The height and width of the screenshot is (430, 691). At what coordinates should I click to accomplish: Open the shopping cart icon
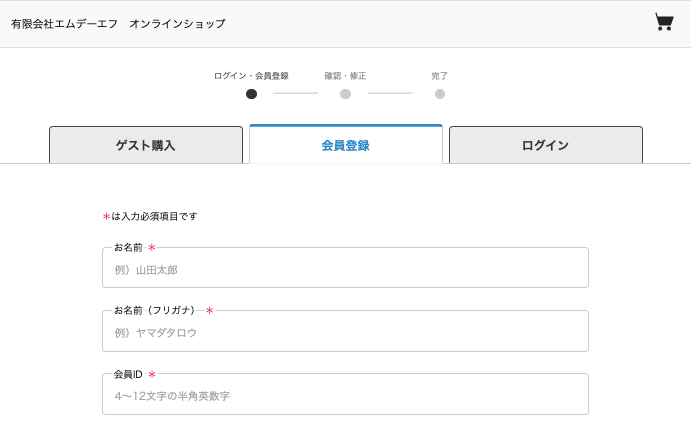coord(664,22)
